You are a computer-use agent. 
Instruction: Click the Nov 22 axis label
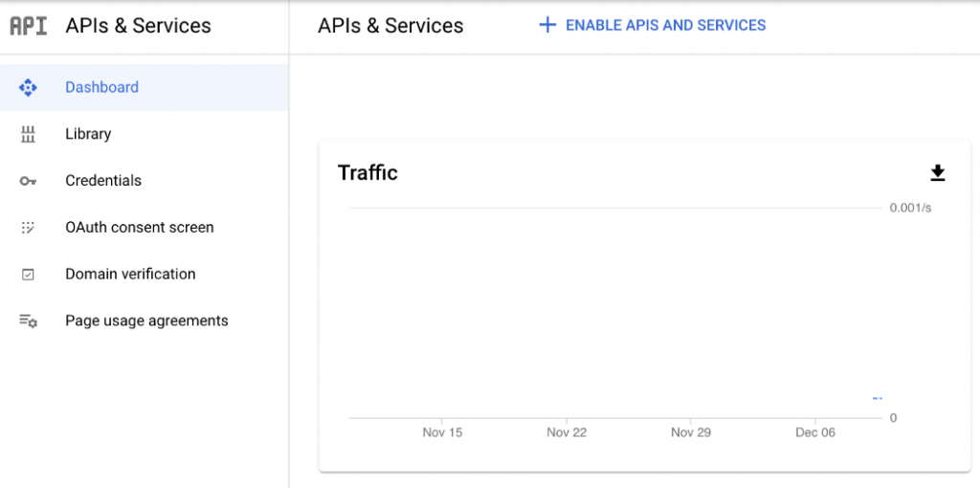[567, 433]
